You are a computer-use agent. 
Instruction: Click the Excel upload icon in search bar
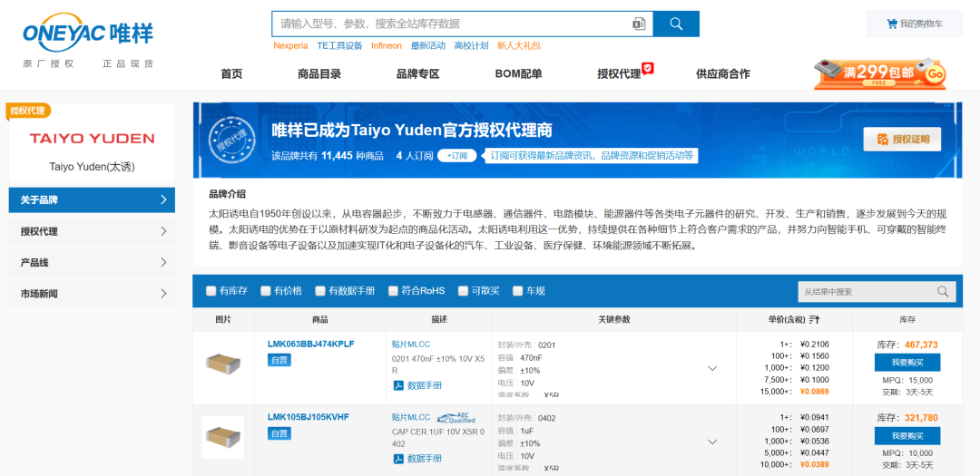pos(638,24)
